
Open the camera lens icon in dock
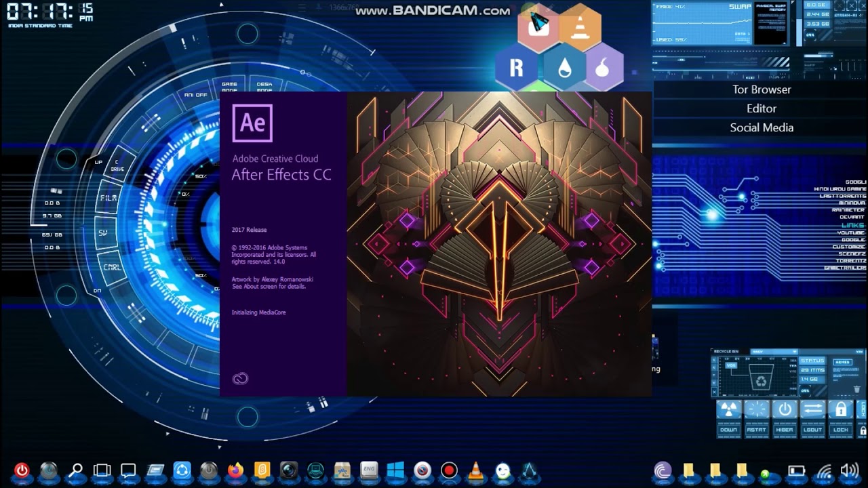click(289, 470)
